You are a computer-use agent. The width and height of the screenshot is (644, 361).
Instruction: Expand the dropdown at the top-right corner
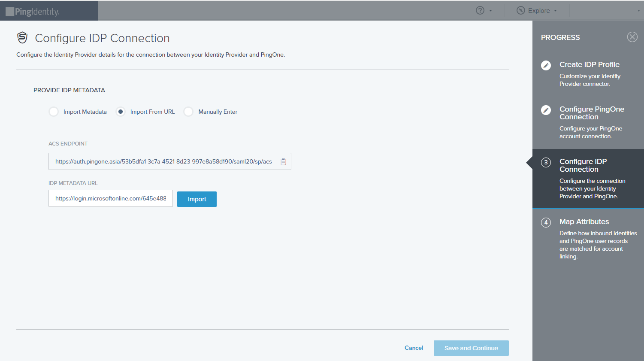pos(639,11)
